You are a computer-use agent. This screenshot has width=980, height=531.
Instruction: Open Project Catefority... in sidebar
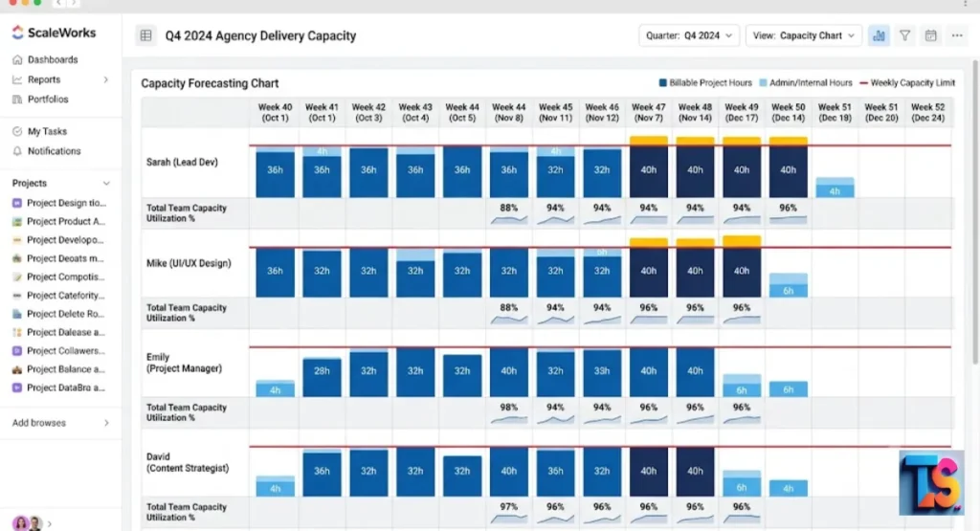(66, 296)
